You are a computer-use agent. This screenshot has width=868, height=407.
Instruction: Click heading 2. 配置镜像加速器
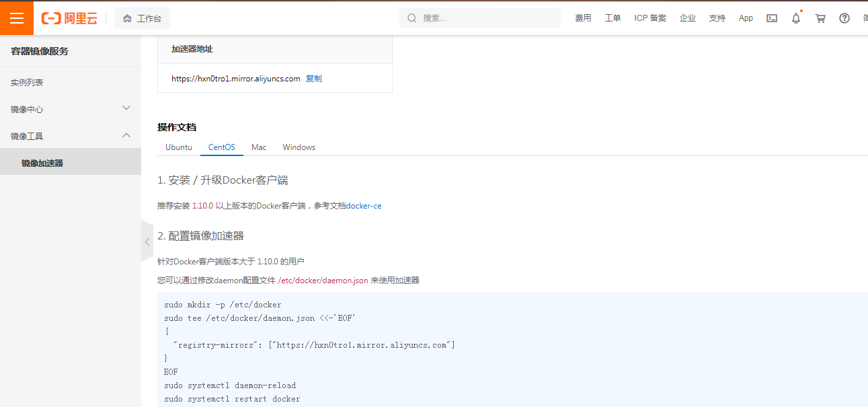click(x=200, y=235)
